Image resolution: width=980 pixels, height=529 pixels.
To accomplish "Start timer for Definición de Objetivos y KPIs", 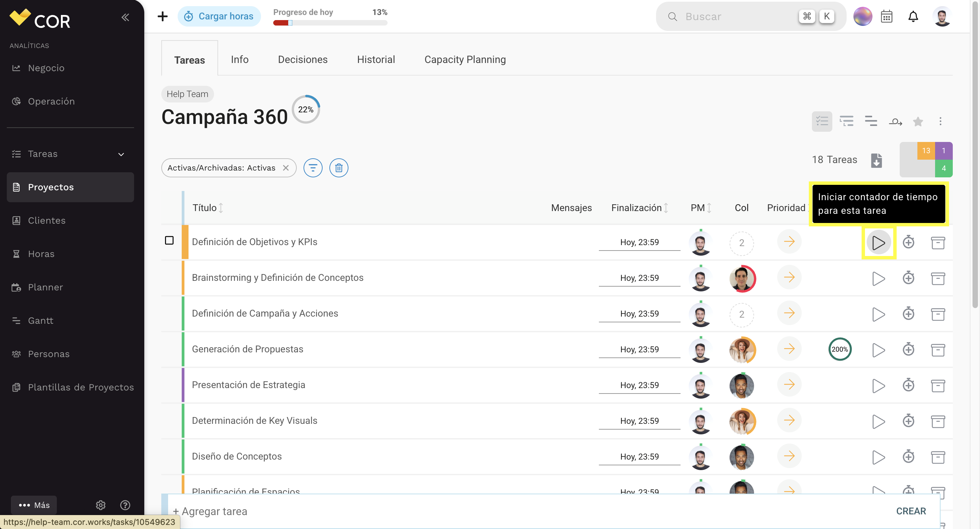I will point(878,242).
